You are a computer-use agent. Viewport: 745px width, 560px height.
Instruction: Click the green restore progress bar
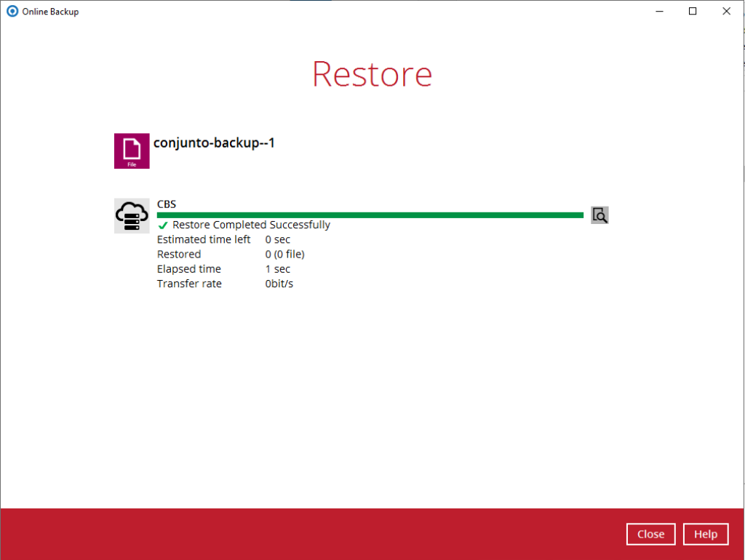(x=370, y=215)
